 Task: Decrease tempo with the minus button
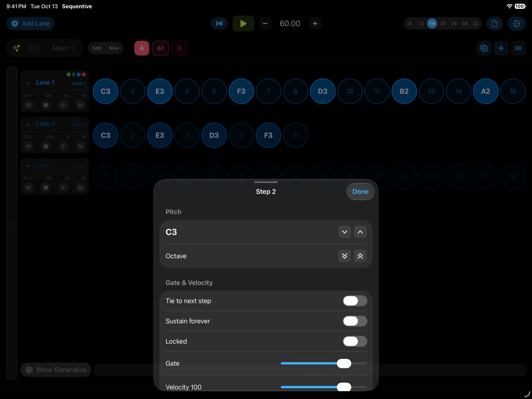265,23
